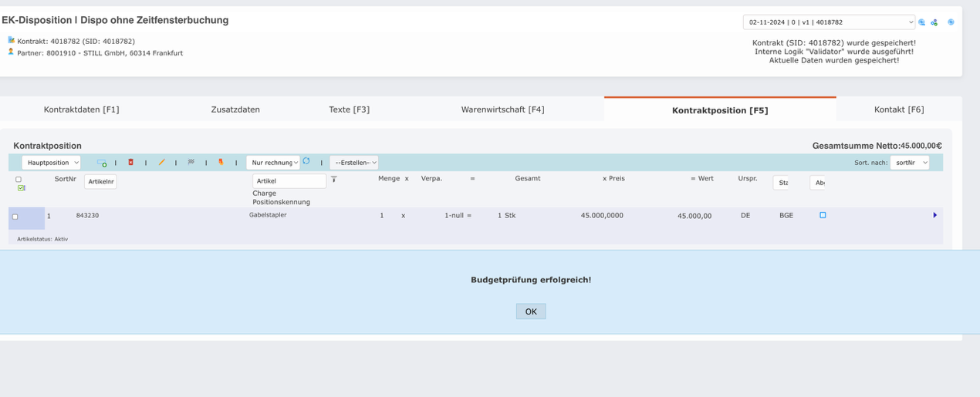The width and height of the screenshot is (980, 397).
Task: Expand the Sort. nach sortNr dropdown
Action: click(x=910, y=163)
